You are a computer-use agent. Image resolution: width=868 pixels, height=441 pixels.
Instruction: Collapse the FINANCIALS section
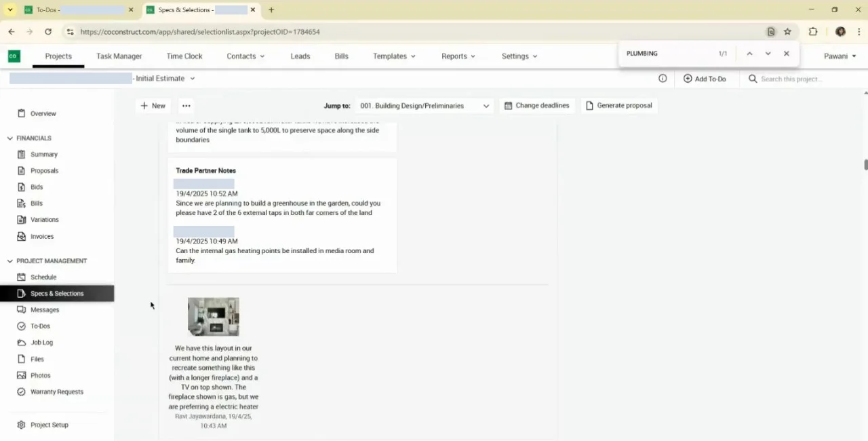point(10,138)
